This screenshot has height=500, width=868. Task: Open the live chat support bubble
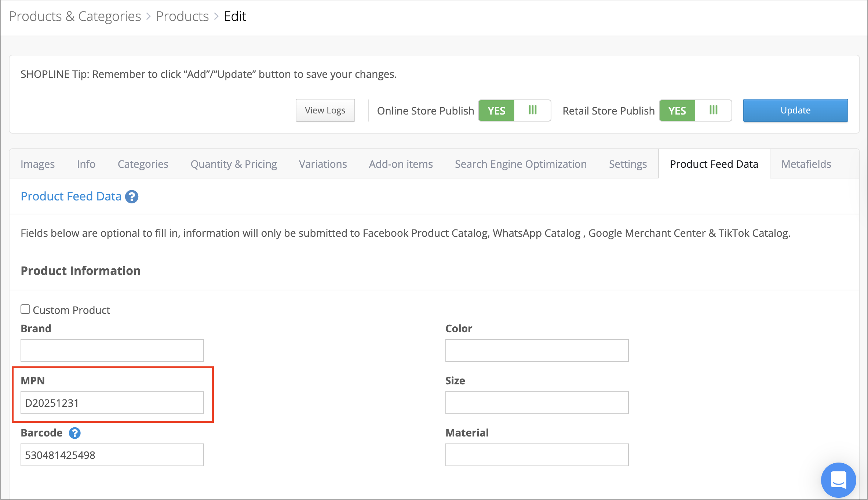[x=838, y=480]
